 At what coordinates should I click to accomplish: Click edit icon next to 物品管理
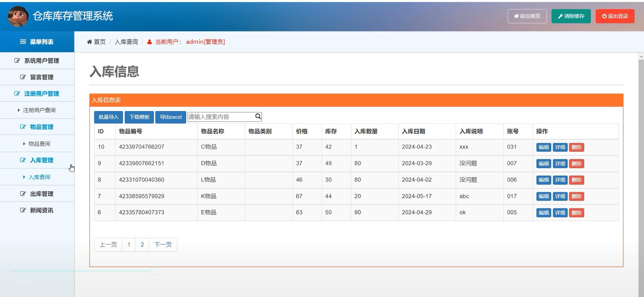pyautogui.click(x=23, y=127)
